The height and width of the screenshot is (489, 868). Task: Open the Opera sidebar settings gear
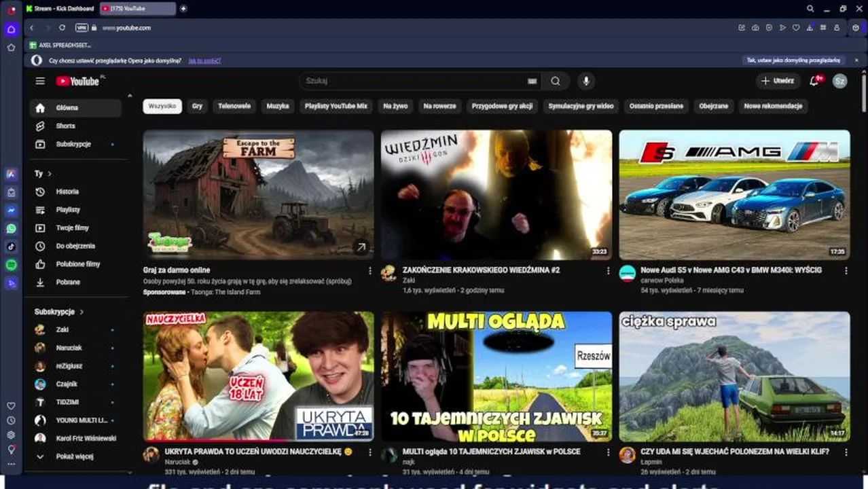click(x=11, y=435)
